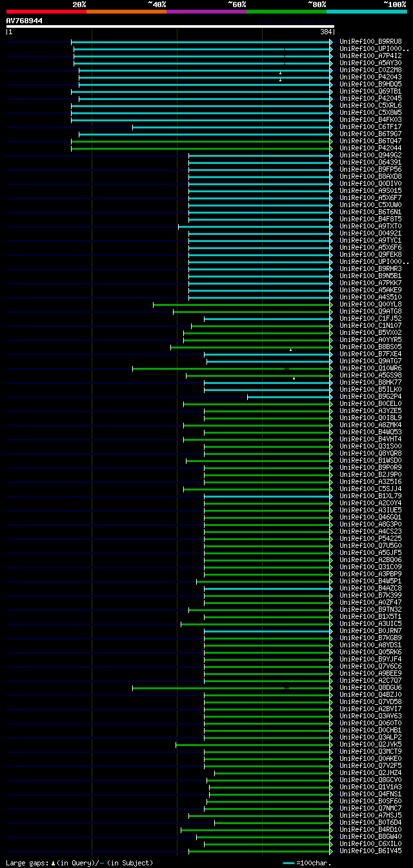Screen dimensions: 413x868
Task: Select the UniRef100_C5X8W5 label
Action: 370,113
